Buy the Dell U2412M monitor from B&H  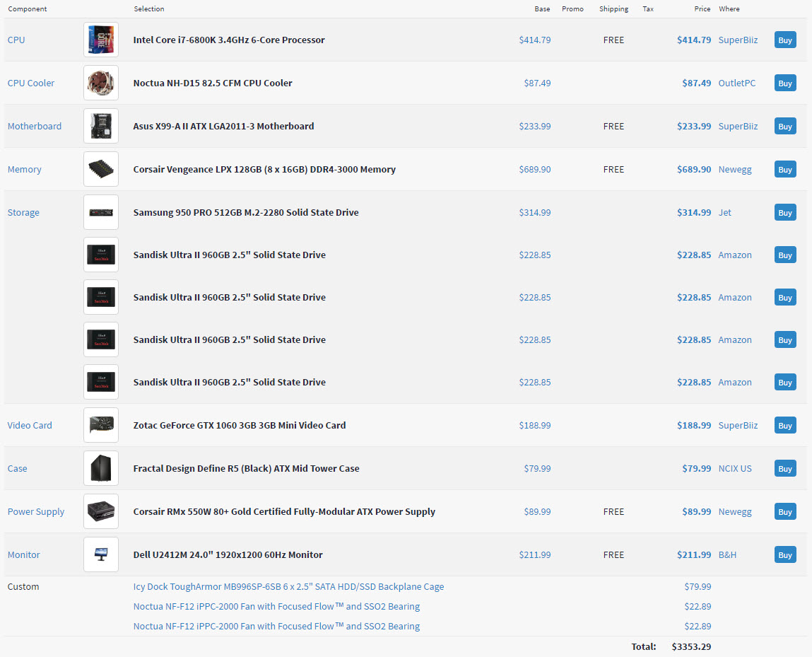pos(784,555)
